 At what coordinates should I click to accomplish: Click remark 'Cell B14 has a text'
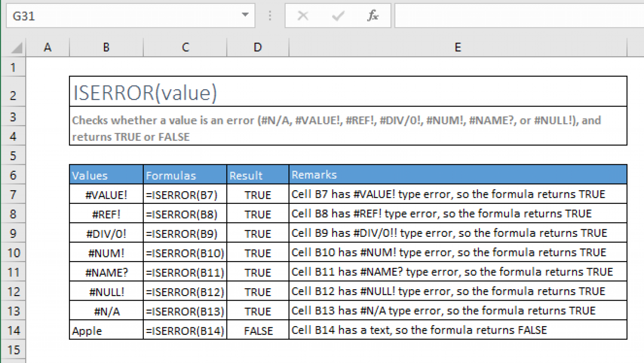coord(458,330)
